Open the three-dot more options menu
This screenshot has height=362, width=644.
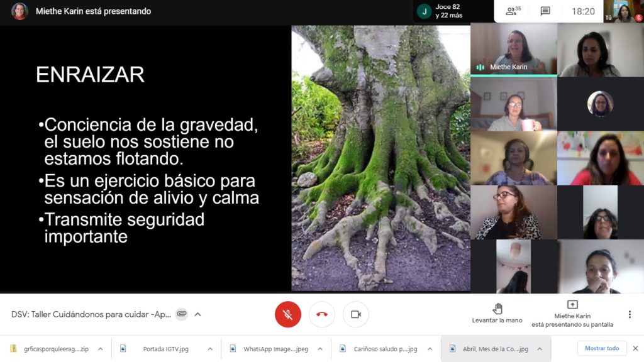[630, 314]
